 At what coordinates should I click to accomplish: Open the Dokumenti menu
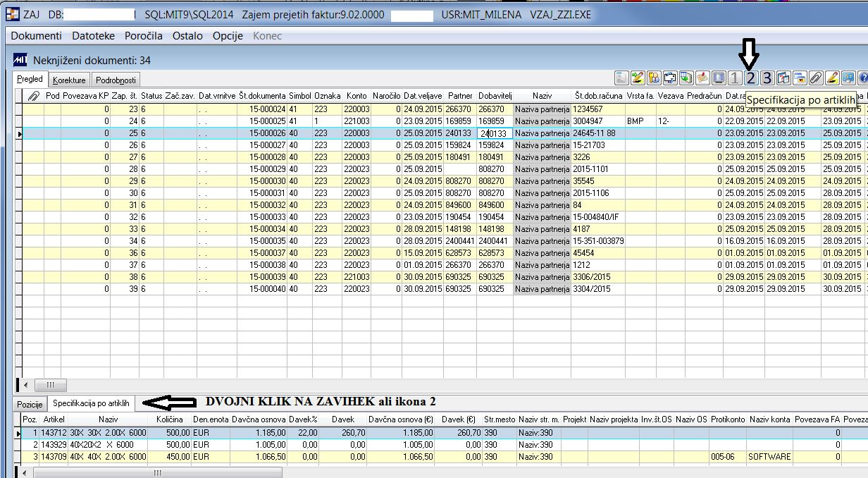pos(37,35)
